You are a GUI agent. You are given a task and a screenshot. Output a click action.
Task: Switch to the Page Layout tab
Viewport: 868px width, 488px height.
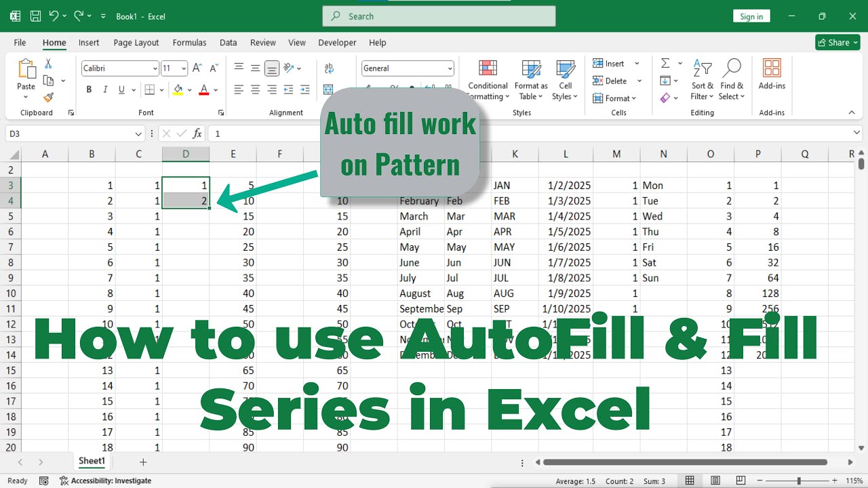click(x=136, y=42)
